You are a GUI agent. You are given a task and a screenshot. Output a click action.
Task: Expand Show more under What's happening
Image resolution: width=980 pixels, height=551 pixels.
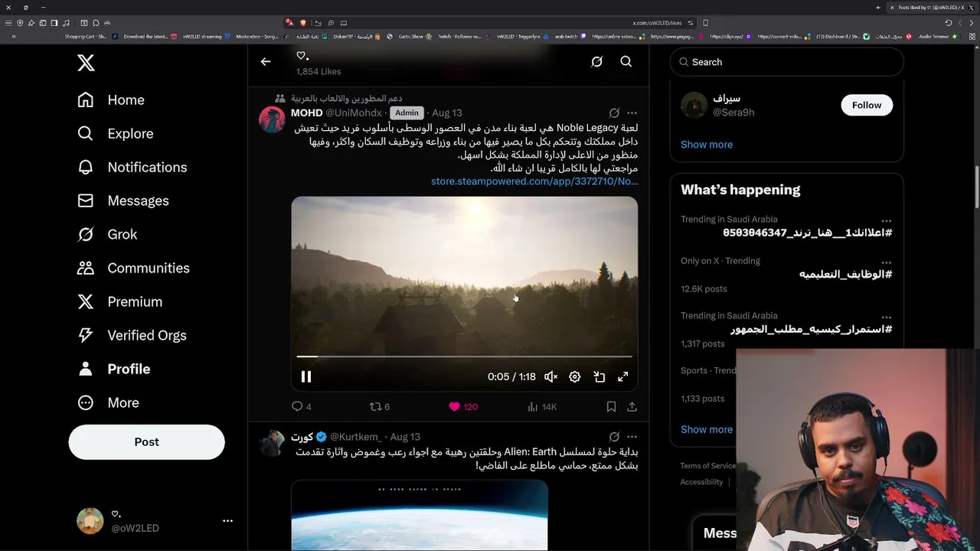(x=707, y=429)
